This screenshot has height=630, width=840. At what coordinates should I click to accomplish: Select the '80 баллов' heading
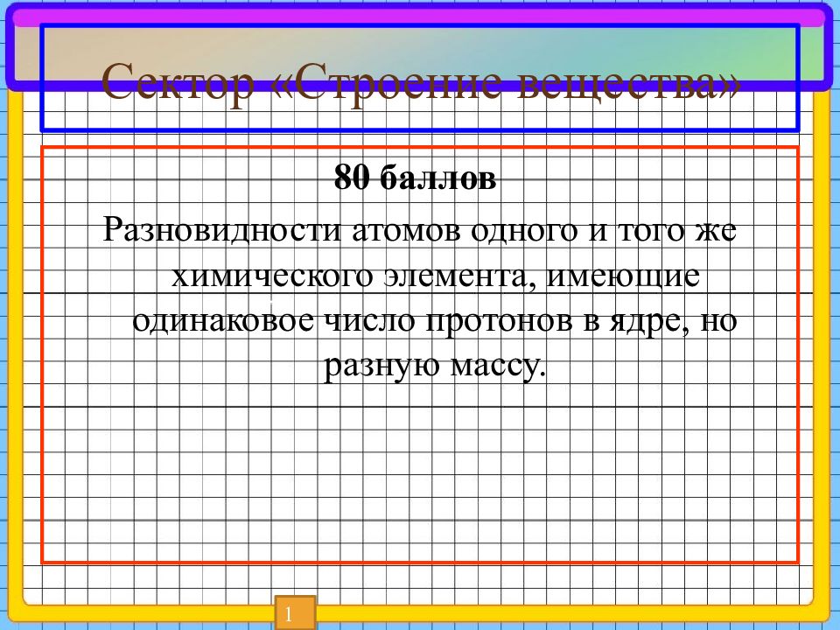click(415, 178)
